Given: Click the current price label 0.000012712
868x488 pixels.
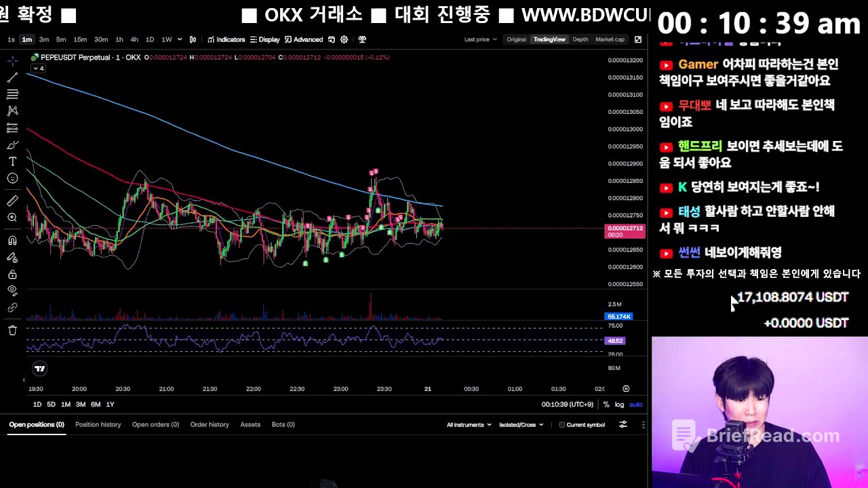Looking at the screenshot, I should [624, 231].
